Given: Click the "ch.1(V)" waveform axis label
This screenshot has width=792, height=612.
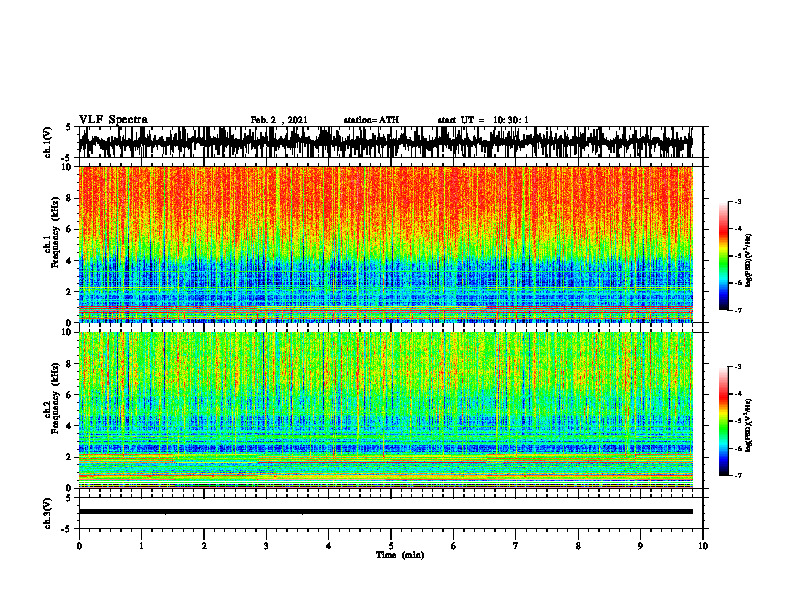Looking at the screenshot, I should pos(48,142).
